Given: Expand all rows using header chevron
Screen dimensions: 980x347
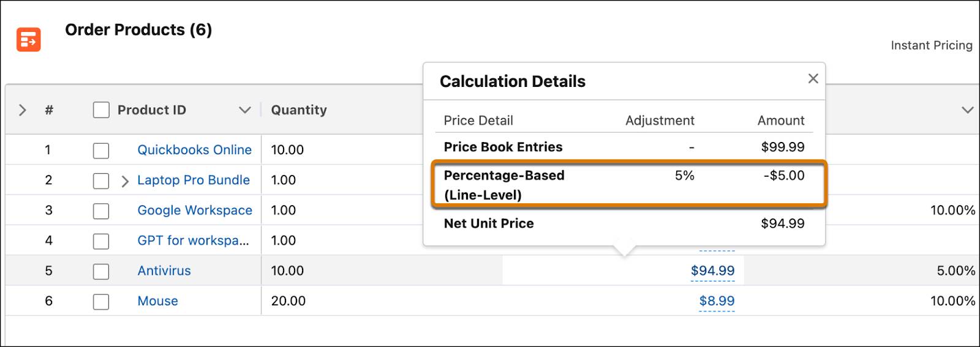Looking at the screenshot, I should click(23, 110).
